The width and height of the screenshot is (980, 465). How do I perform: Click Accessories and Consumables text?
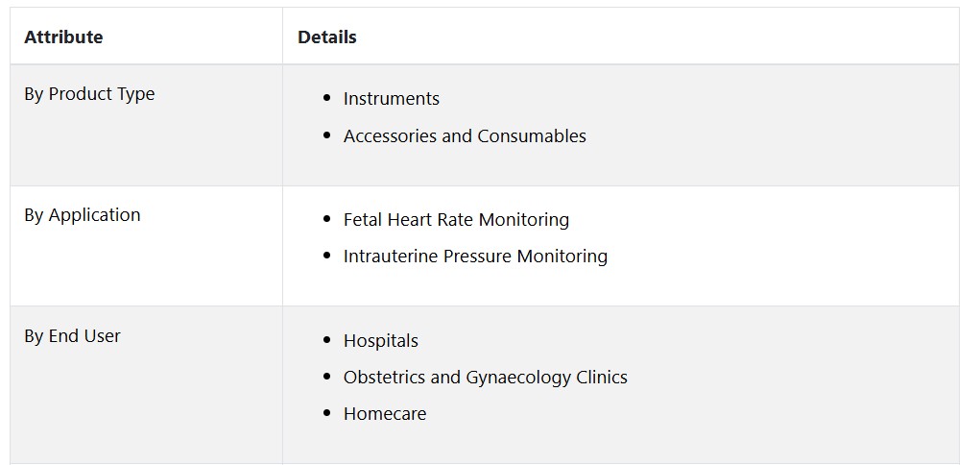coord(465,136)
